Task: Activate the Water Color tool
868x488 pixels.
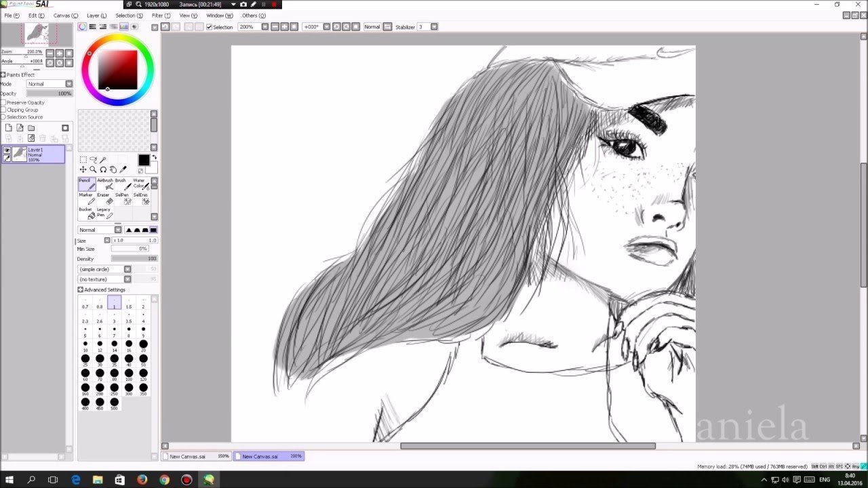Action: click(140, 184)
